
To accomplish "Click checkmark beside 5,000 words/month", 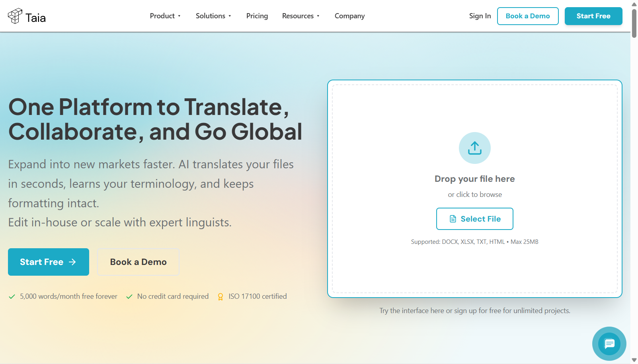I will (x=12, y=297).
